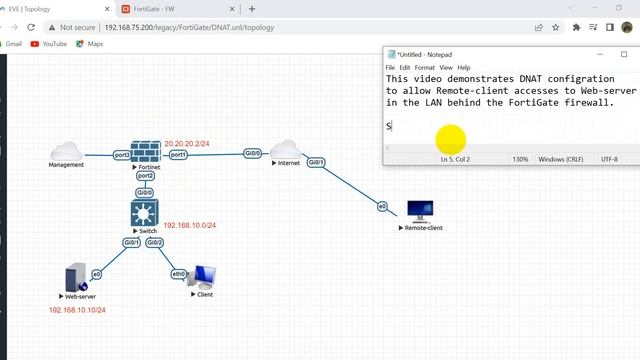Close the FortiGate - FW tab
Viewport: 640px width, 360px height.
[232, 9]
